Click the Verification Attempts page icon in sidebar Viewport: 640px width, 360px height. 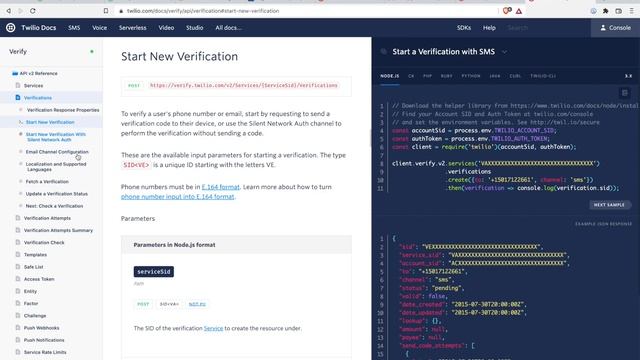(18, 218)
